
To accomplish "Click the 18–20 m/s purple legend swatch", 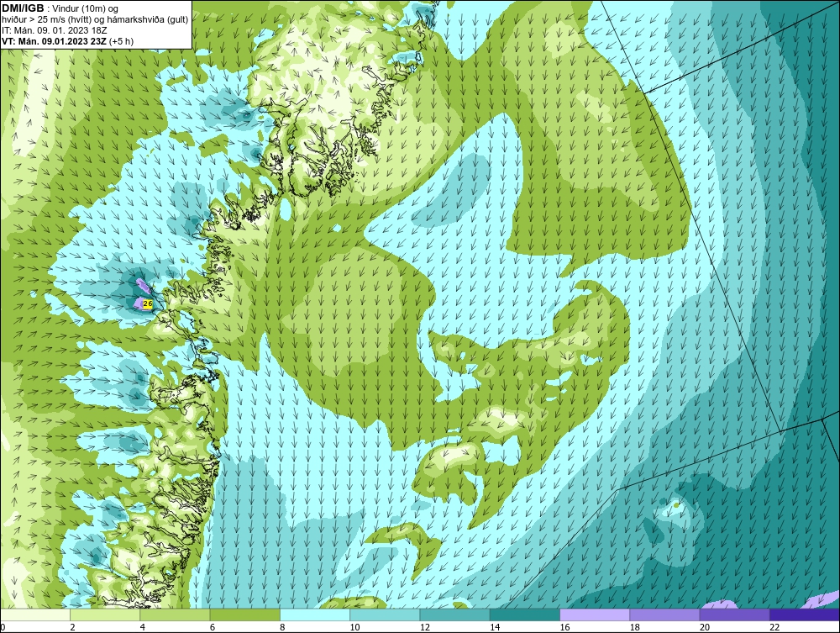I will coord(664,615).
